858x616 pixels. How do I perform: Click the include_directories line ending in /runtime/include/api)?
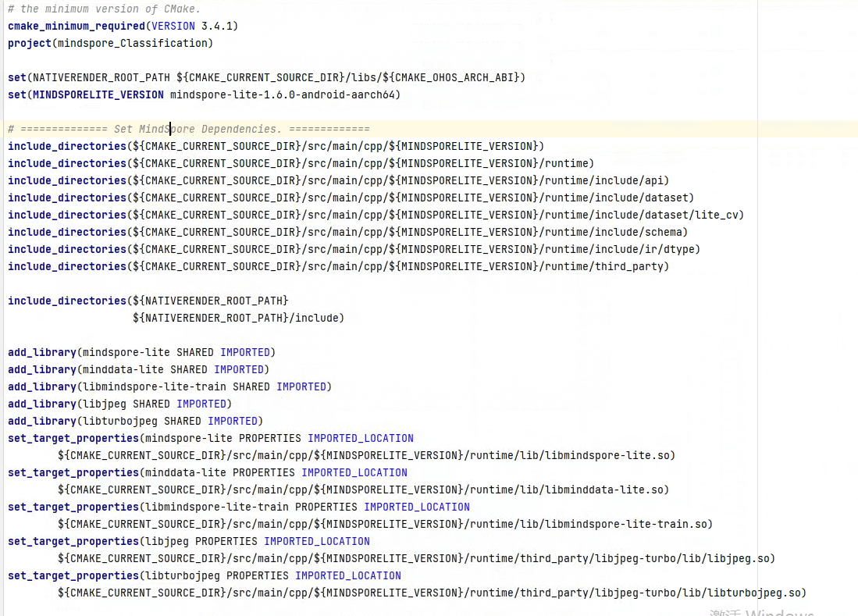coord(338,180)
